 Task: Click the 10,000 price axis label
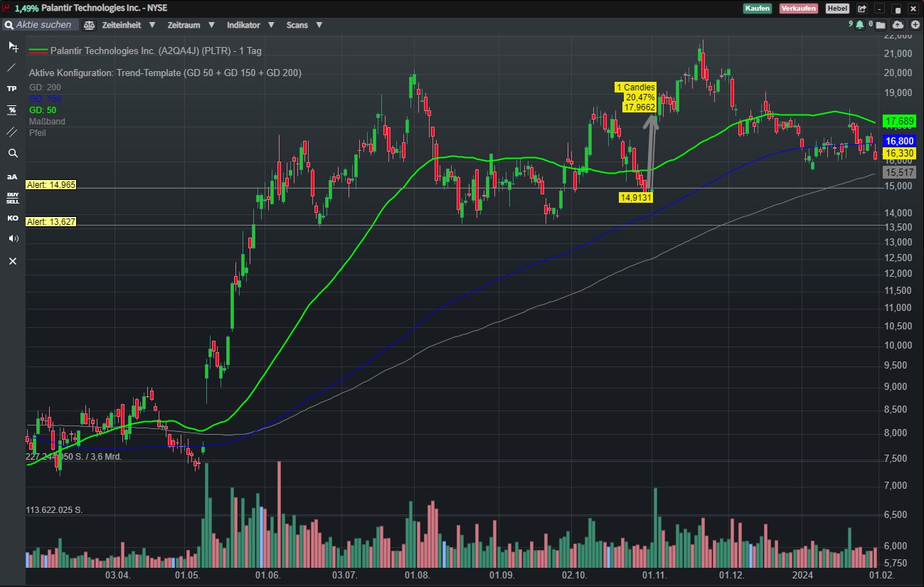point(898,346)
